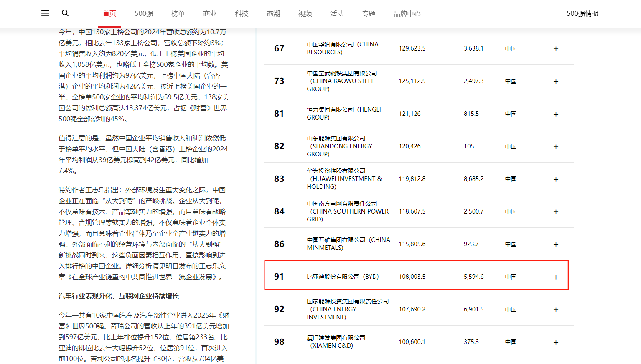The image size is (641, 364).
Task: Click company name 中国华润有限公司 (CHINA RESOURCES)
Action: pos(343,48)
